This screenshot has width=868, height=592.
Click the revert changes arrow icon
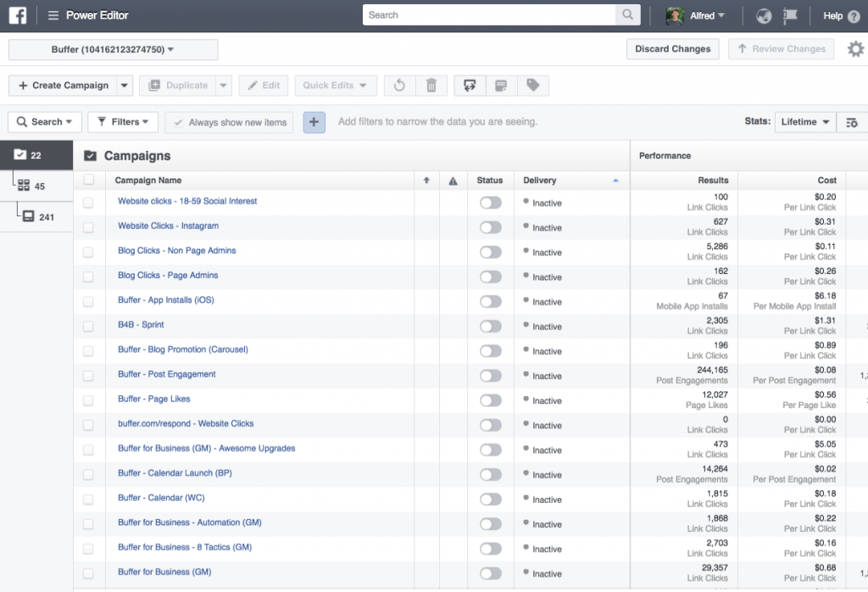(x=399, y=86)
